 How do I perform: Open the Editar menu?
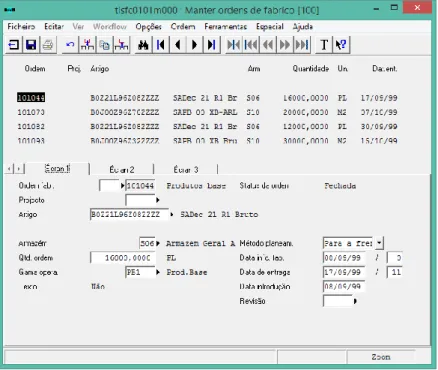(54, 26)
